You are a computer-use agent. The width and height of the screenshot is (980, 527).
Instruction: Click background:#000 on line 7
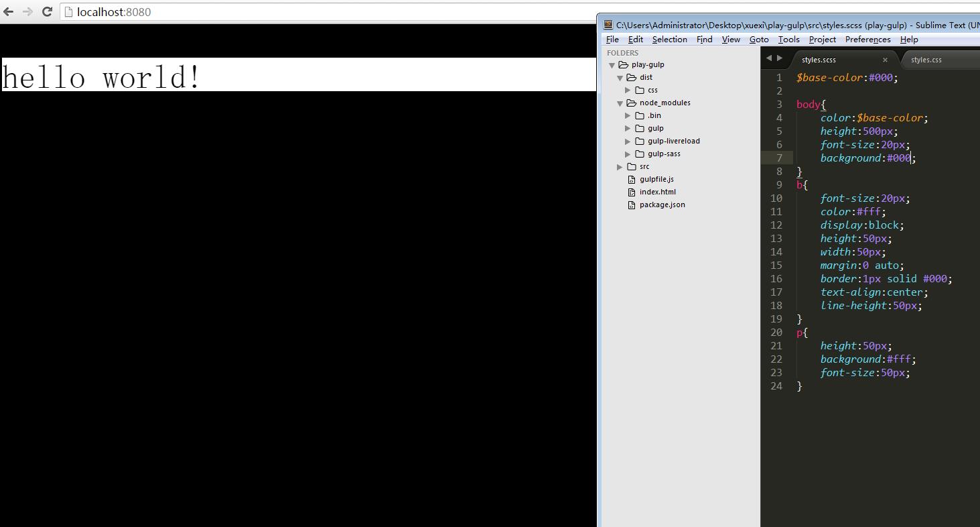tap(865, 158)
